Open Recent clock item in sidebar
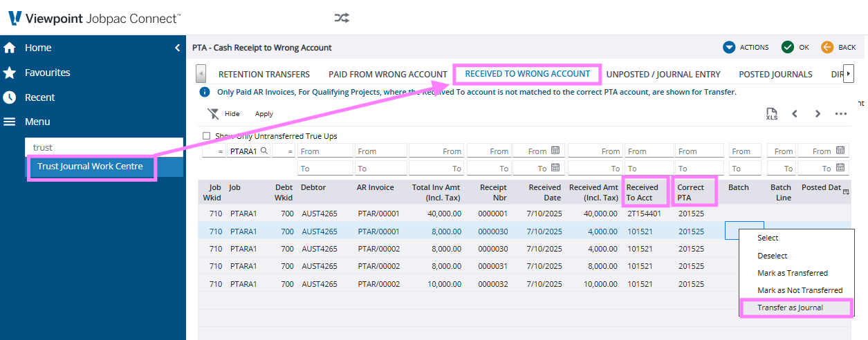Image resolution: width=868 pixels, height=340 pixels. tap(10, 97)
